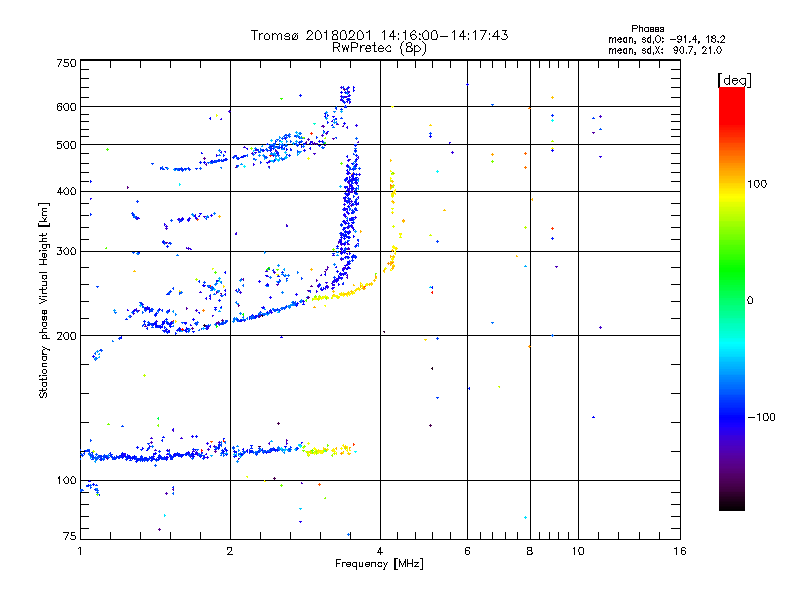The height and width of the screenshot is (600, 800).
Task: Click the plot title 'Tromsø 20180201 14:16:00-14:17:43'
Action: [x=379, y=35]
